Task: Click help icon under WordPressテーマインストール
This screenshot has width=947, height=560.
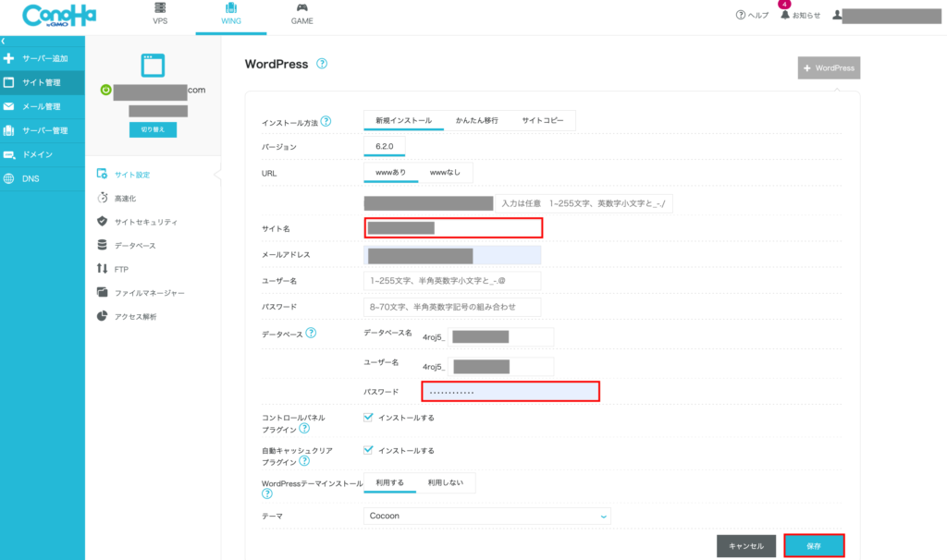Action: pos(267,493)
